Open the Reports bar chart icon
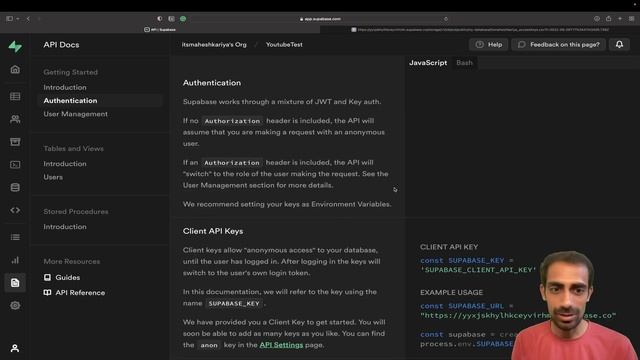640x360 pixels. (x=15, y=260)
